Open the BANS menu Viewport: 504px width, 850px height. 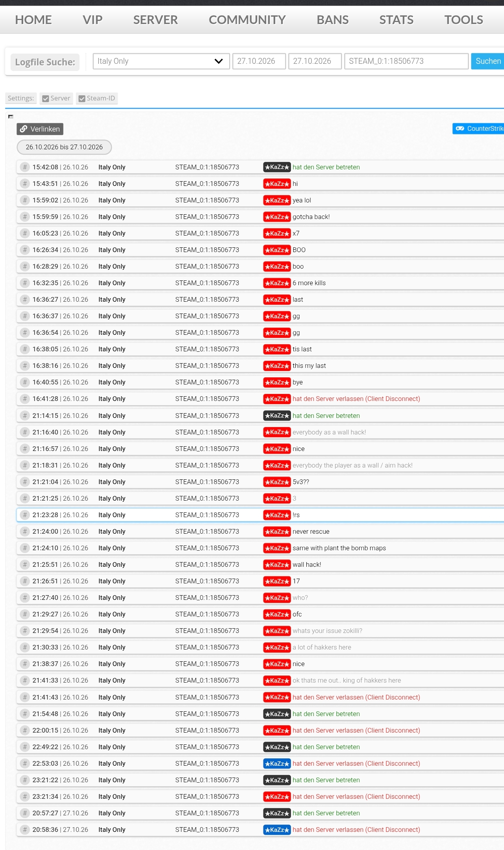[x=333, y=20]
